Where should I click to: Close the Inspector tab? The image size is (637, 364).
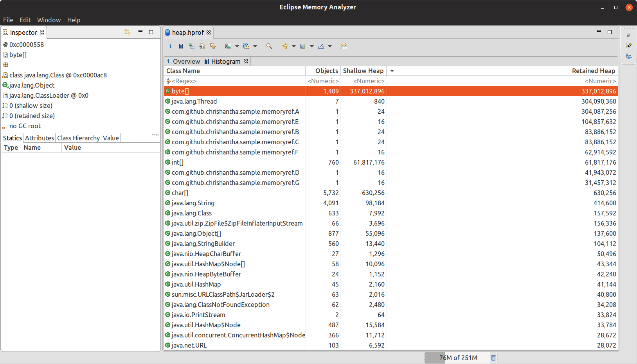point(42,32)
